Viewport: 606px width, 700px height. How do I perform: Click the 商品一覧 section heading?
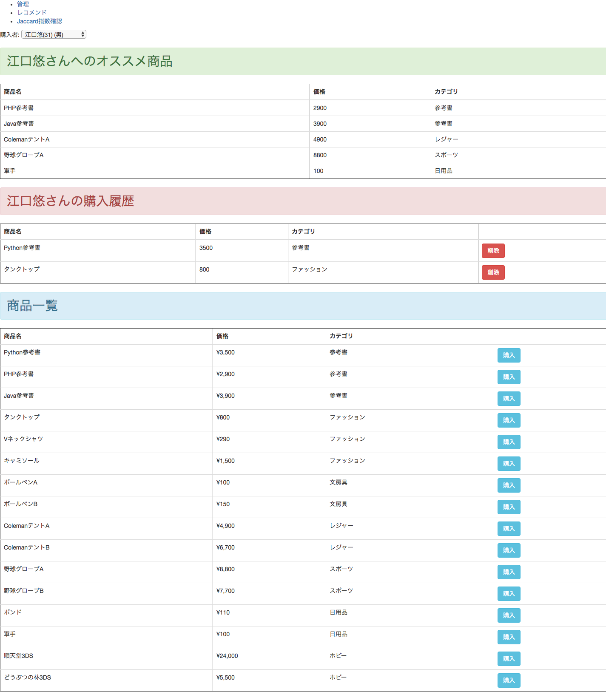[x=32, y=306]
